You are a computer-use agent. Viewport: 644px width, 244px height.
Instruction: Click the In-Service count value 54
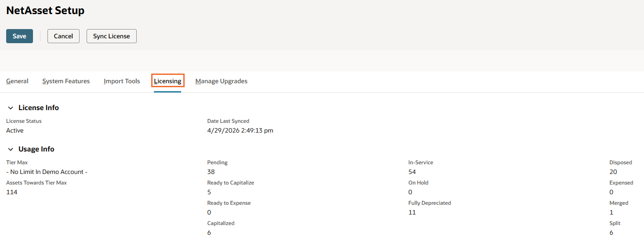click(412, 172)
